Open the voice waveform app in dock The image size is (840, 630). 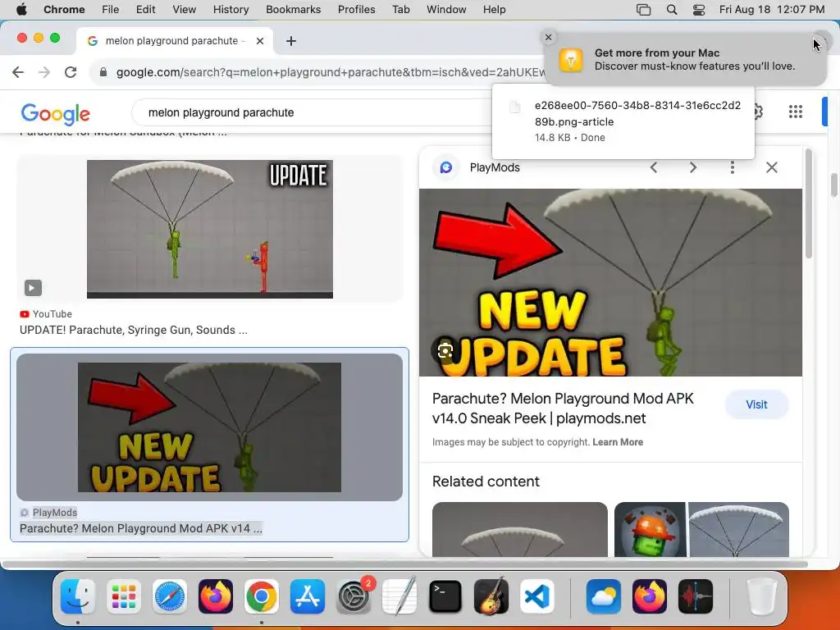tap(696, 596)
